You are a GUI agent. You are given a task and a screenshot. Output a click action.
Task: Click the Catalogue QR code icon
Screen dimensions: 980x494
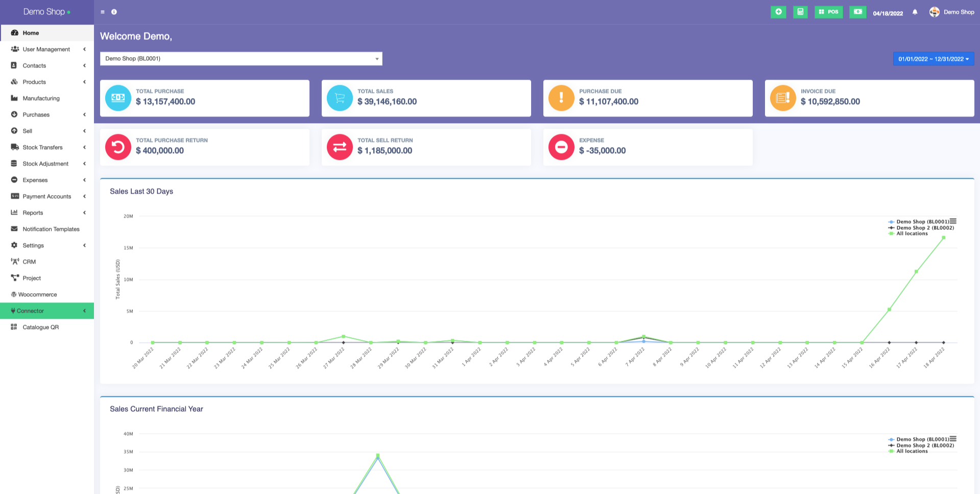(14, 327)
